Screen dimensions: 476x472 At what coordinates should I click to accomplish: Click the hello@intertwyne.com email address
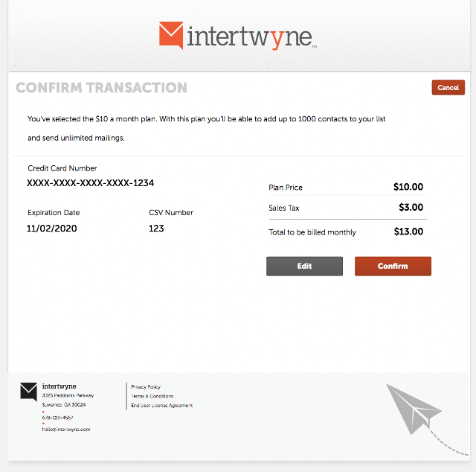pyautogui.click(x=66, y=430)
